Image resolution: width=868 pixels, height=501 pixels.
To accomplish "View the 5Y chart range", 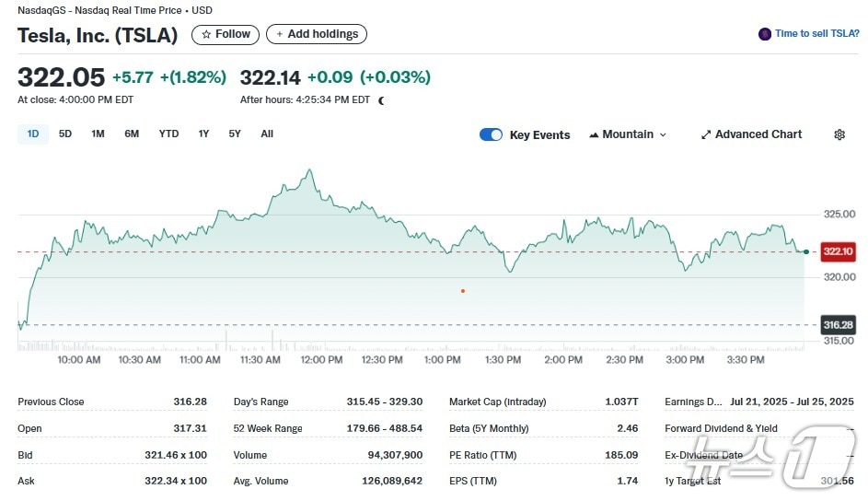I will [x=235, y=134].
